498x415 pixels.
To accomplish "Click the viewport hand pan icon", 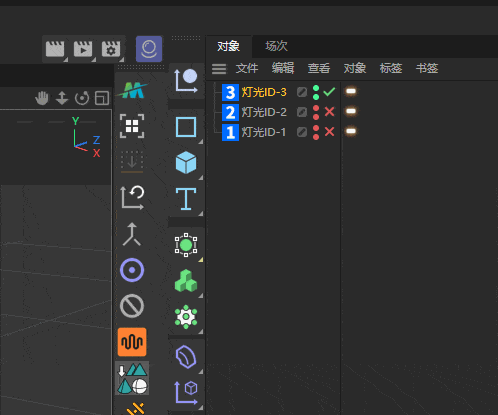I will coord(42,98).
